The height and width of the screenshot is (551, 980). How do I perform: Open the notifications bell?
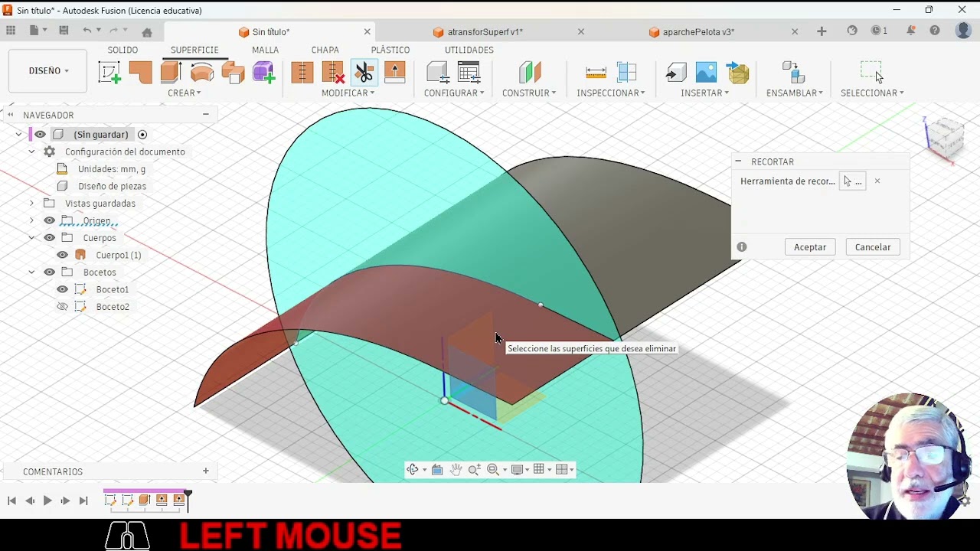[x=911, y=31]
